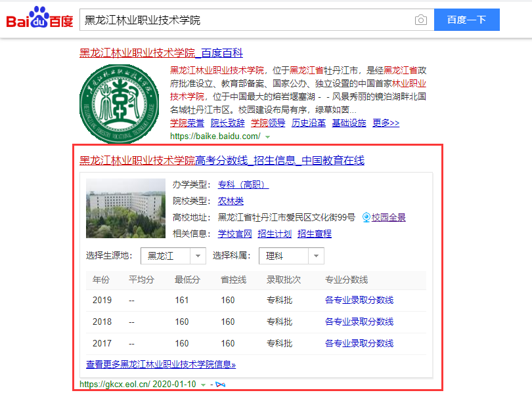Viewport: 532px width, 397px height.
Task: Click the 最低分 column header
Action: (x=187, y=280)
